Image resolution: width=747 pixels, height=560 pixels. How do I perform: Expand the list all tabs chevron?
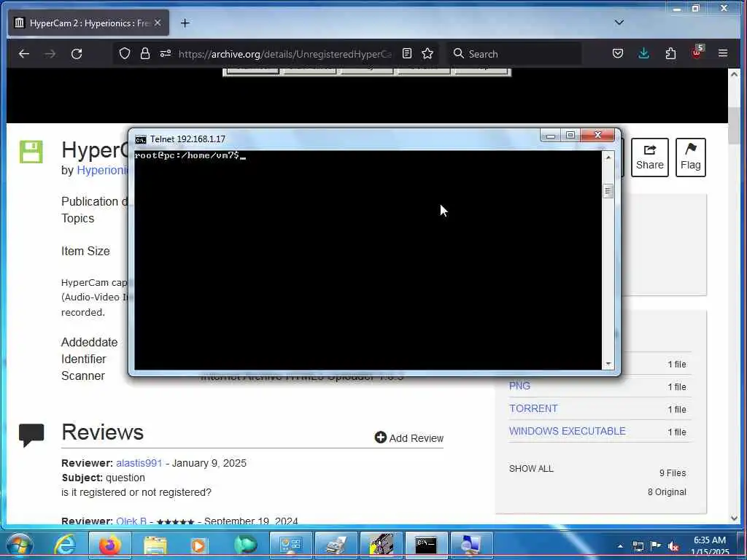619,23
